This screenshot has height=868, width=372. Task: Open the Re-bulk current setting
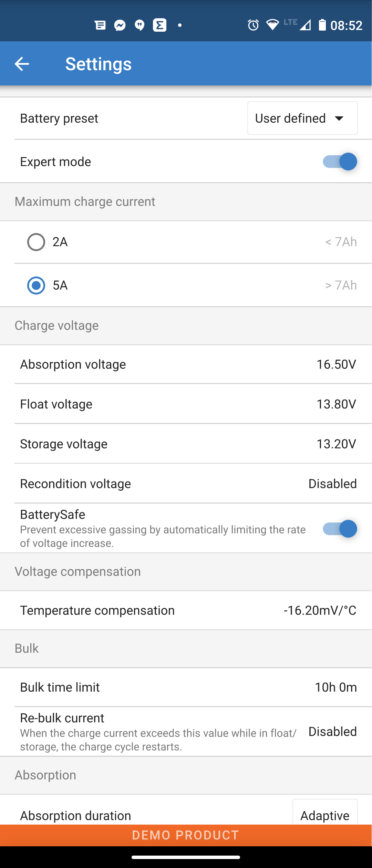click(332, 732)
